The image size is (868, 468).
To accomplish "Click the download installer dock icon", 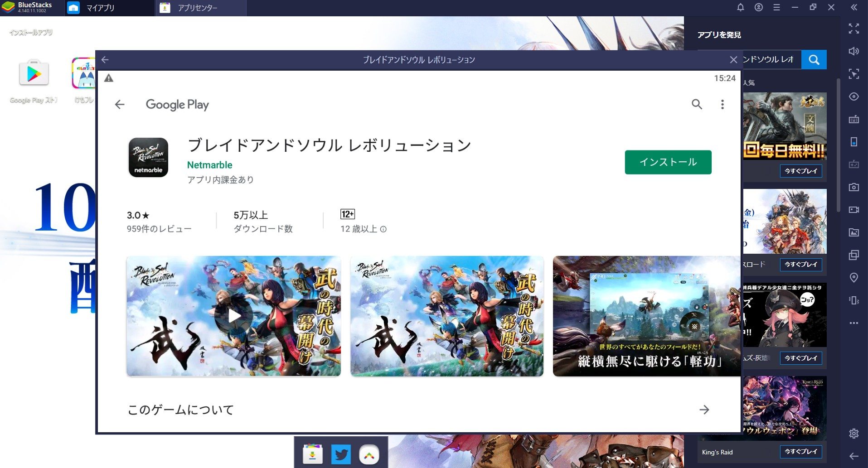I will 313,454.
